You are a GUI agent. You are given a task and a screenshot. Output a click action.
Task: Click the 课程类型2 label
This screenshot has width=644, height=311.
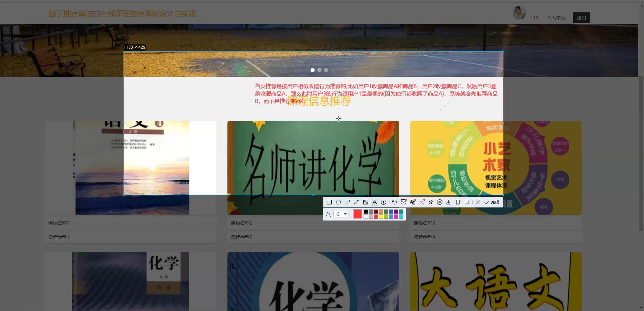point(241,237)
